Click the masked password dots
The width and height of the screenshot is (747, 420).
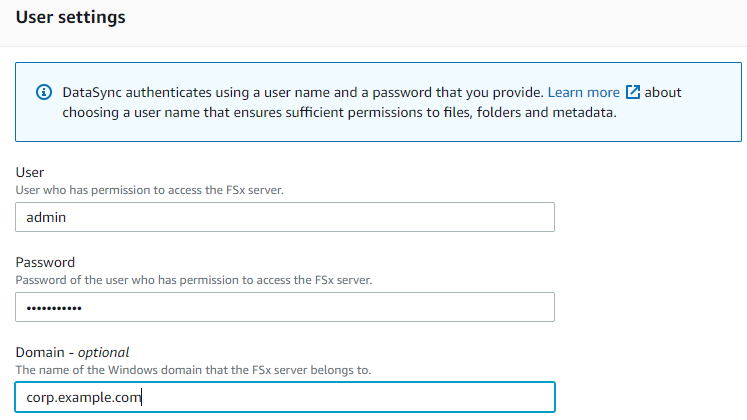[54, 308]
